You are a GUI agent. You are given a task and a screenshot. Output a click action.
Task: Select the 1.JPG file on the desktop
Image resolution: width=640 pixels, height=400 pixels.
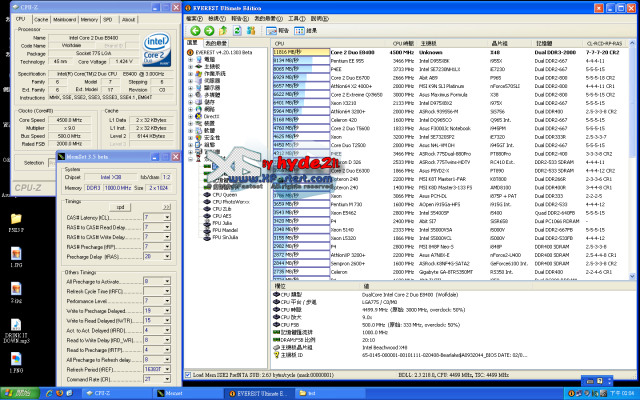[x=16, y=257]
